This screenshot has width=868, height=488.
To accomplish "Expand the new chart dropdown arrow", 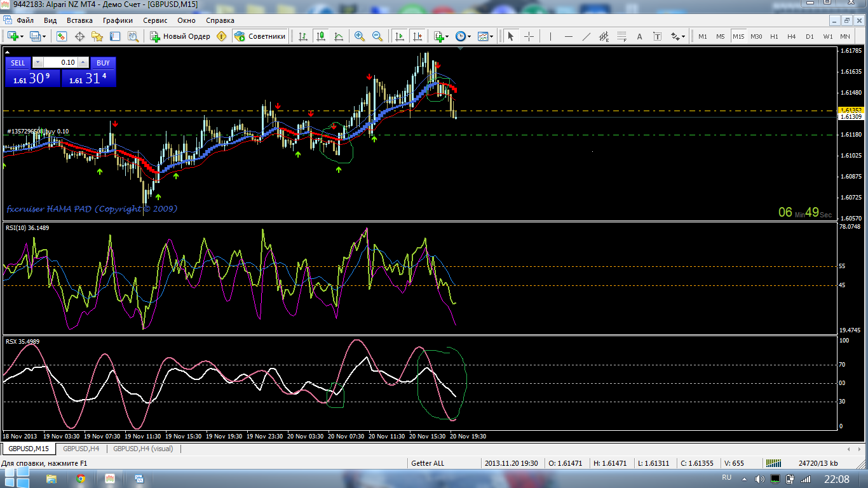I will (x=22, y=37).
